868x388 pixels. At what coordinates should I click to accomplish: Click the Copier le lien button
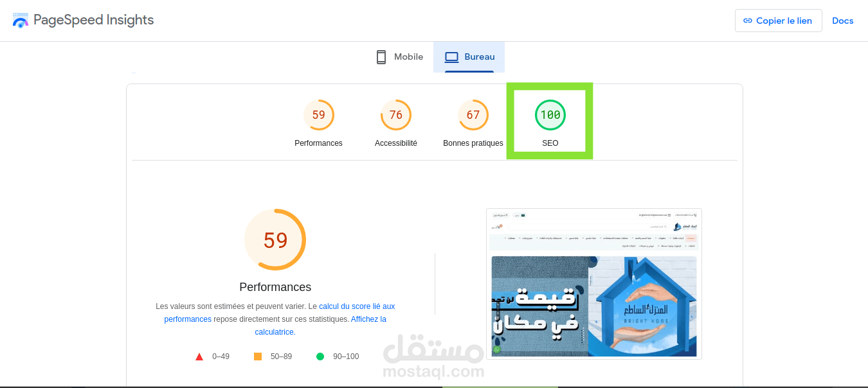[779, 21]
